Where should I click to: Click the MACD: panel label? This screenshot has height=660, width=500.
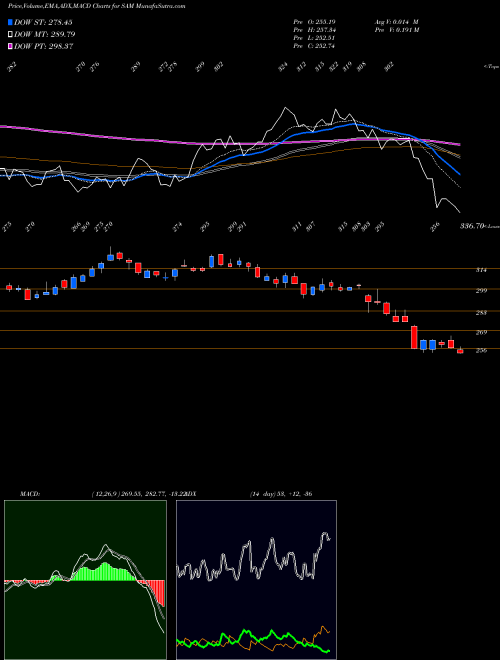click(x=29, y=494)
